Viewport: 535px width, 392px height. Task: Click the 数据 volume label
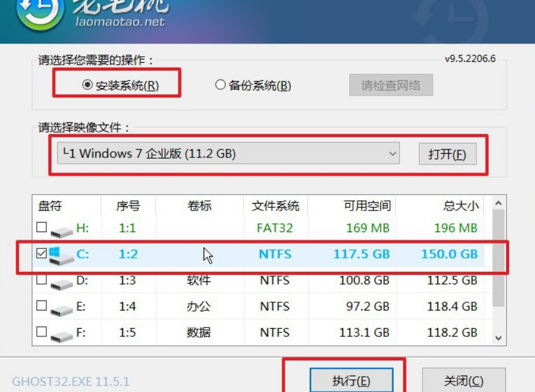pyautogui.click(x=199, y=333)
